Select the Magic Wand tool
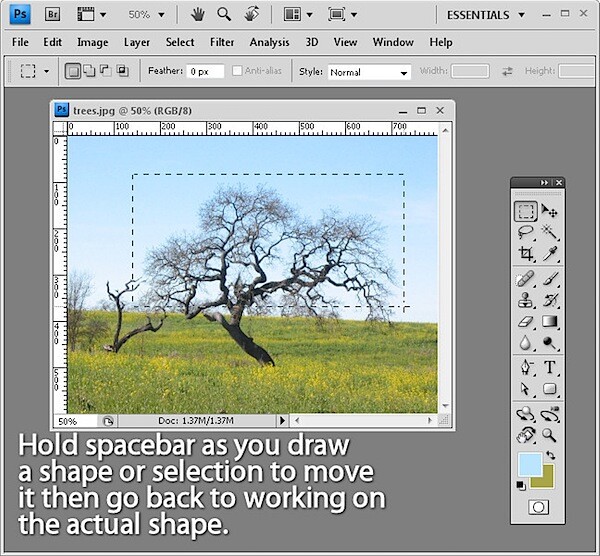Image resolution: width=600 pixels, height=556 pixels. pos(549,232)
